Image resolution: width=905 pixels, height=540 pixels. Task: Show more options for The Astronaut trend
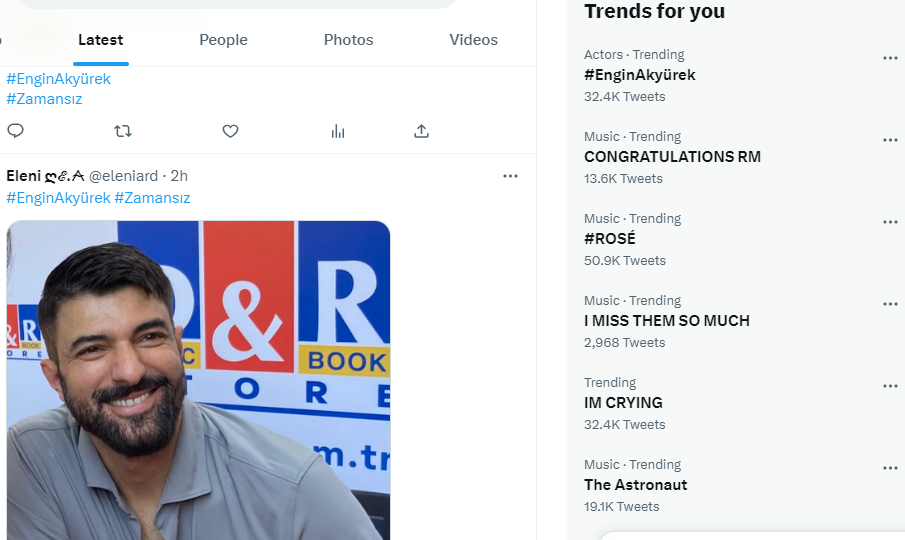(890, 468)
